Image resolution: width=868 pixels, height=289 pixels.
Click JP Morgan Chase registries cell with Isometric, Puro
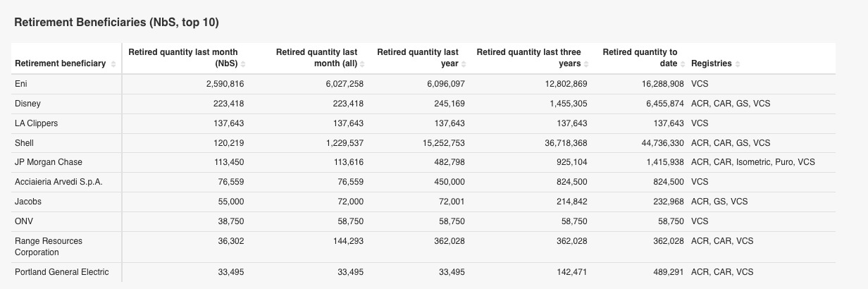(752, 162)
